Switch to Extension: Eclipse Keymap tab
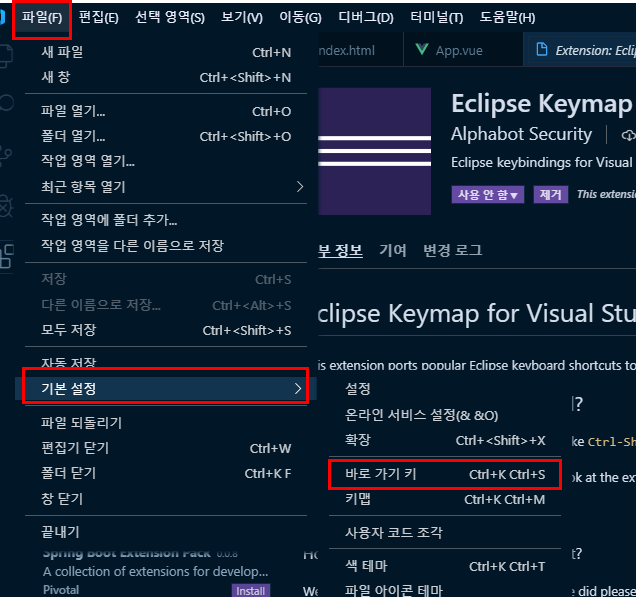 [x=580, y=50]
